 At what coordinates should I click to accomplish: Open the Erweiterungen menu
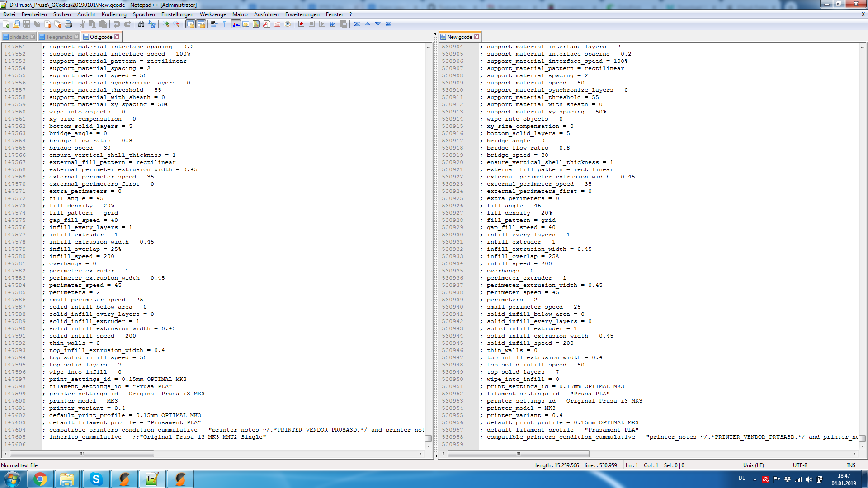tap(302, 14)
